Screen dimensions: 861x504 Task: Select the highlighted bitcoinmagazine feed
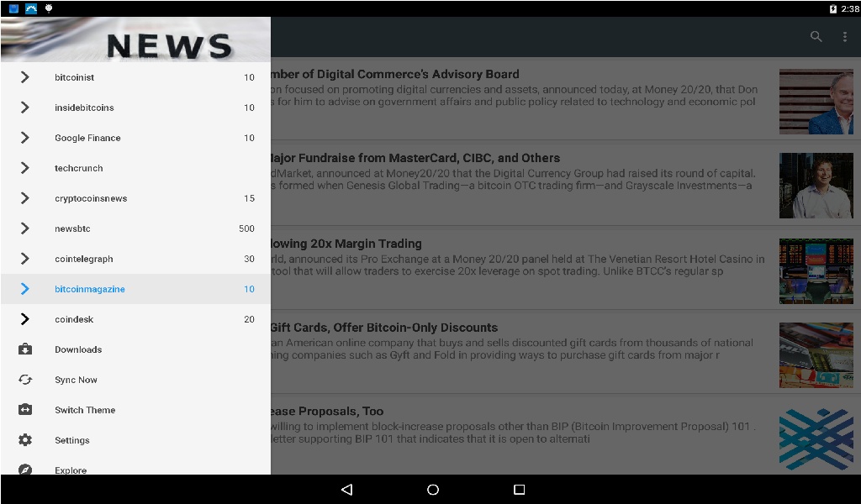135,288
